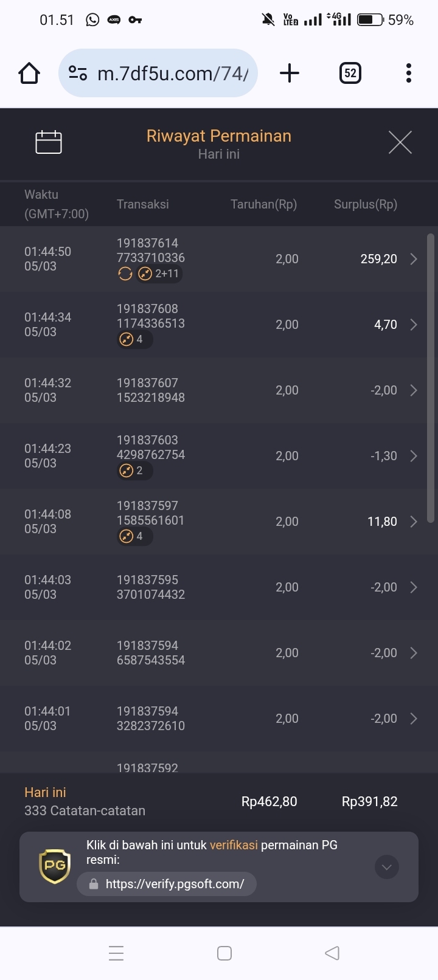Tap Android back navigation triangle

click(332, 953)
